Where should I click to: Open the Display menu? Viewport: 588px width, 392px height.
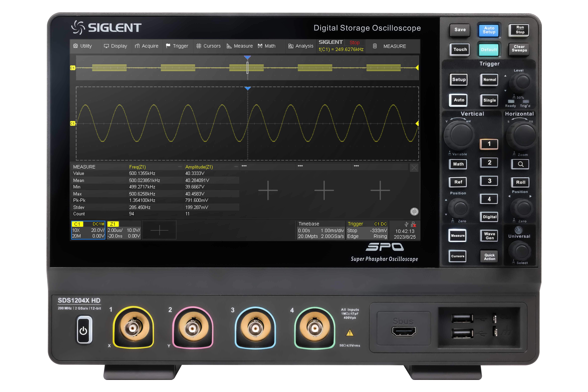point(116,46)
